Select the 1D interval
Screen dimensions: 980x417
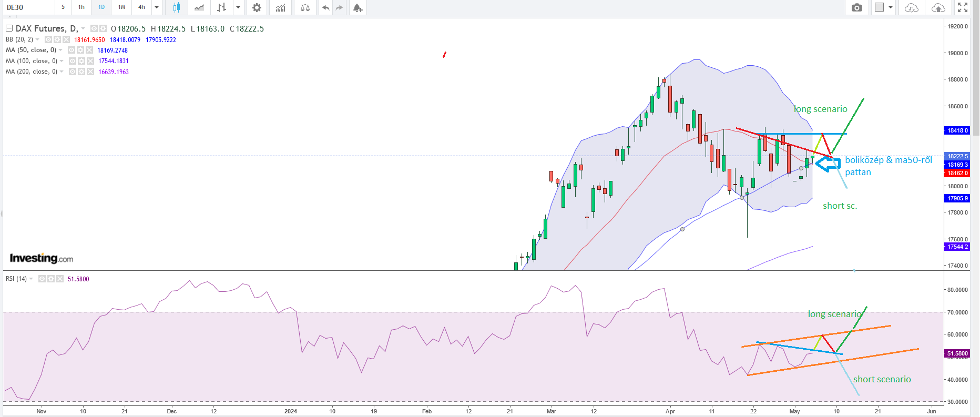pyautogui.click(x=101, y=7)
